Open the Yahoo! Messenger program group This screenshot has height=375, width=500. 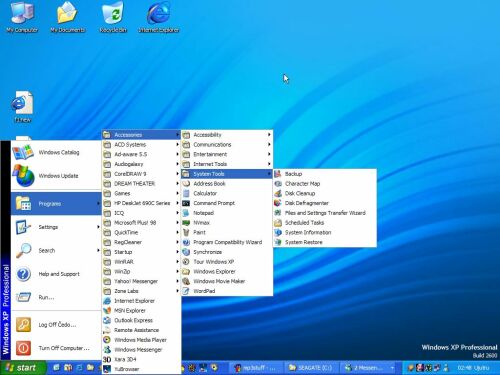point(141,281)
